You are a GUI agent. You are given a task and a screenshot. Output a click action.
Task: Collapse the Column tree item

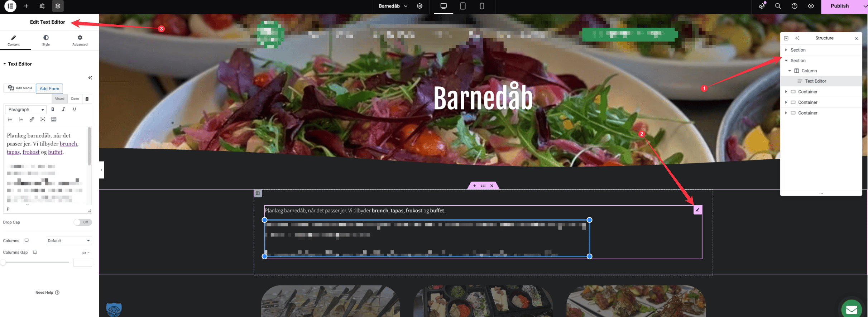790,71
